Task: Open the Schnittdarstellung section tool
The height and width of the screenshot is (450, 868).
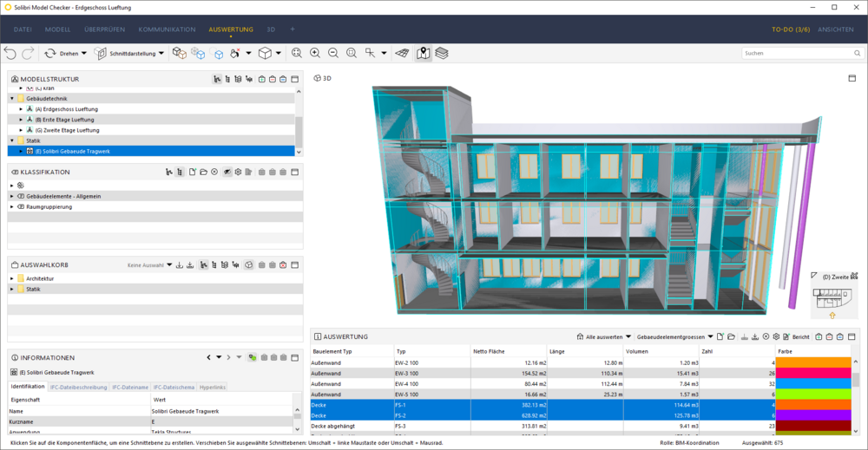Action: tap(129, 54)
